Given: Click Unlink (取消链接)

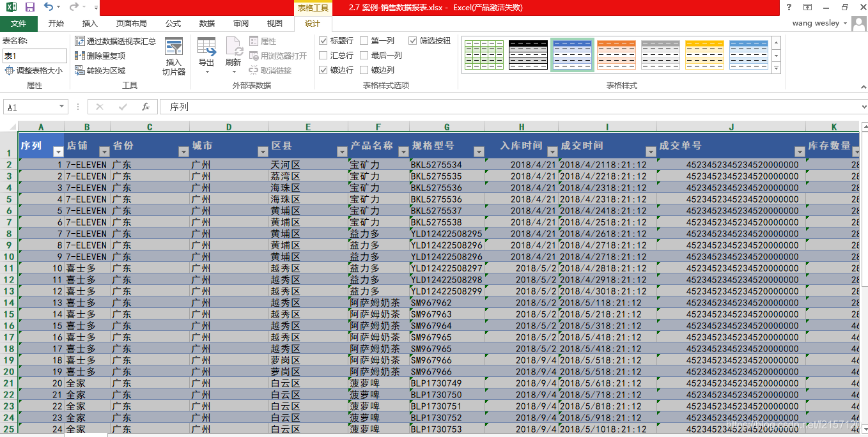Looking at the screenshot, I should pyautogui.click(x=270, y=70).
